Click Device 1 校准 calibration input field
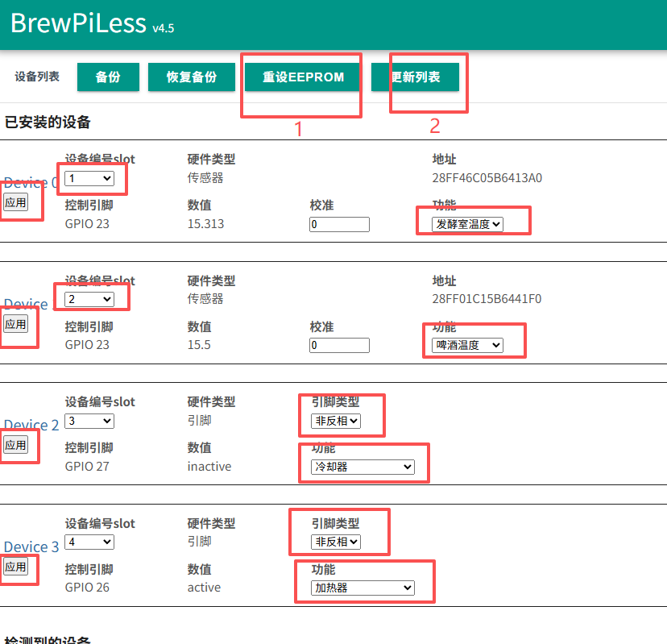 (339, 345)
